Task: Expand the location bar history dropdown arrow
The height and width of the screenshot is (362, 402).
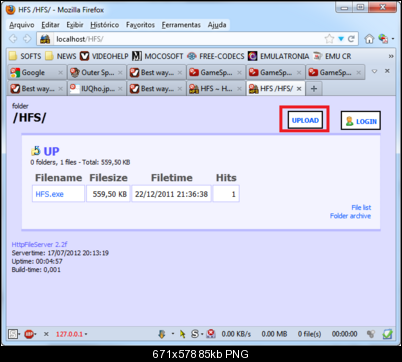Action: tap(341, 39)
